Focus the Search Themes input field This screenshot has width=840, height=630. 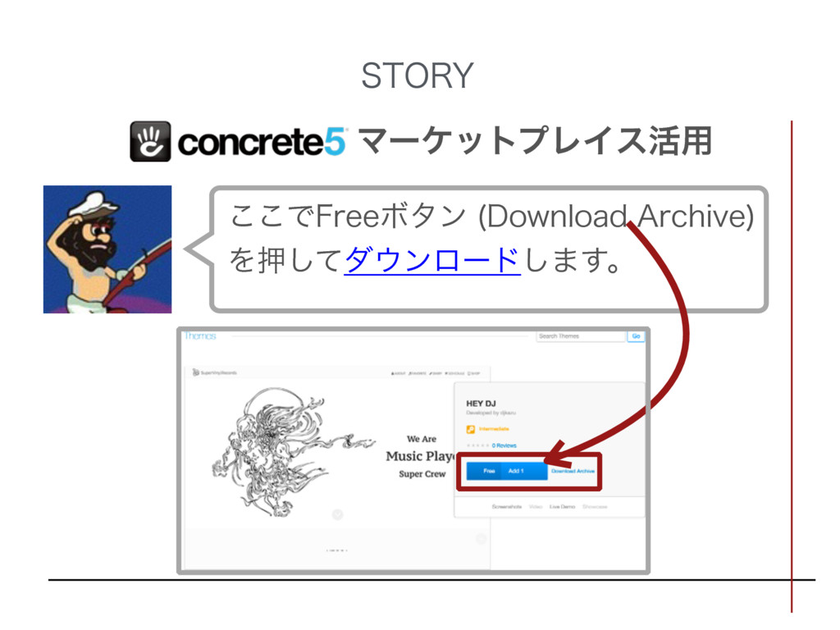pos(582,336)
